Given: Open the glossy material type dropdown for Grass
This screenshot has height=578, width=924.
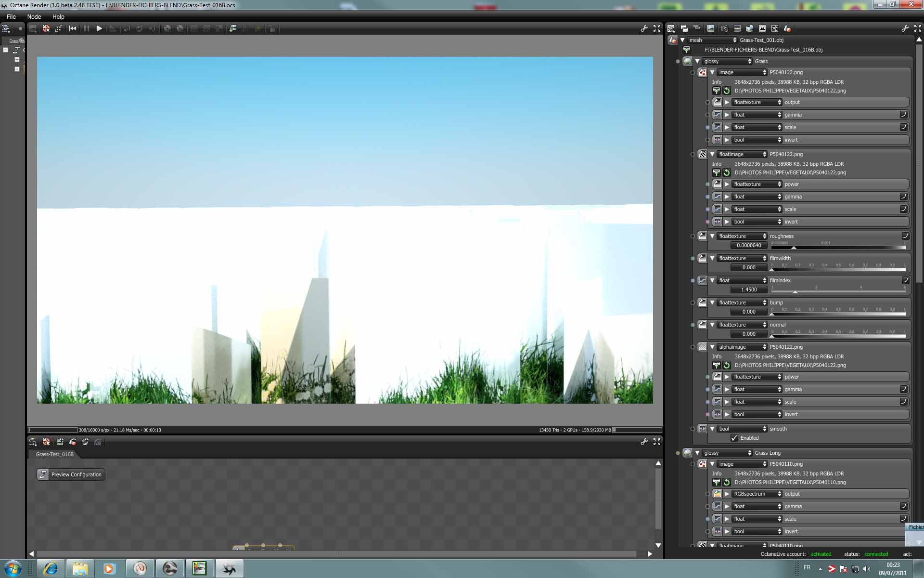Looking at the screenshot, I should [727, 61].
